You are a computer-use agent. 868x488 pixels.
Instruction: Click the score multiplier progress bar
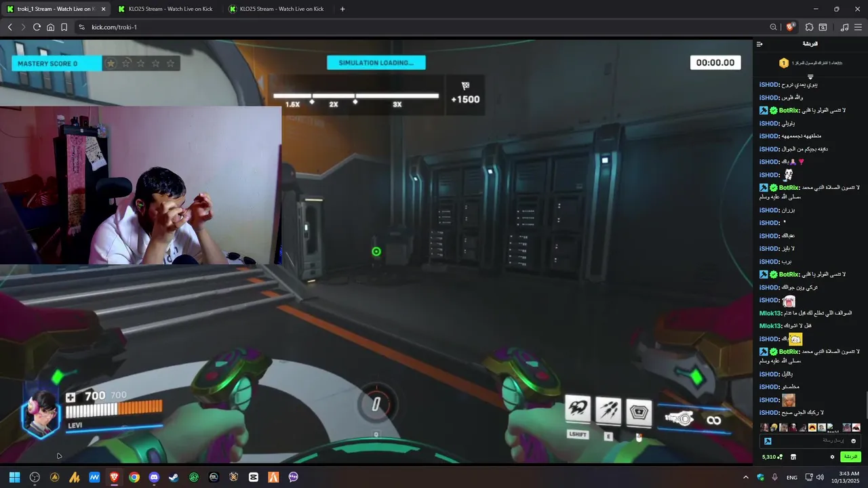click(x=356, y=96)
